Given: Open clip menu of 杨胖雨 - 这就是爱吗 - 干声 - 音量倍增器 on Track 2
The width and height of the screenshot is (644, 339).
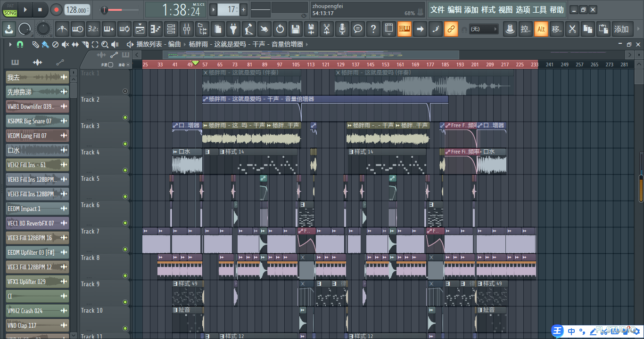Looking at the screenshot, I should [x=206, y=99].
